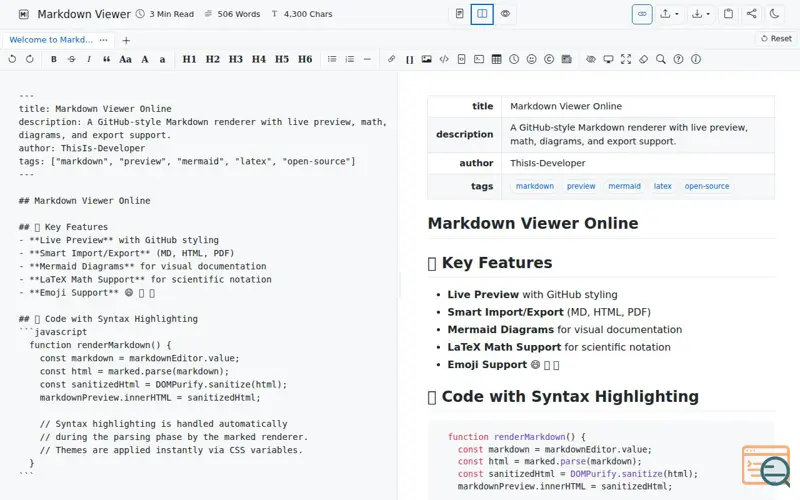This screenshot has height=500, width=800.
Task: Insert a Heading 1 with H1
Action: tap(189, 59)
